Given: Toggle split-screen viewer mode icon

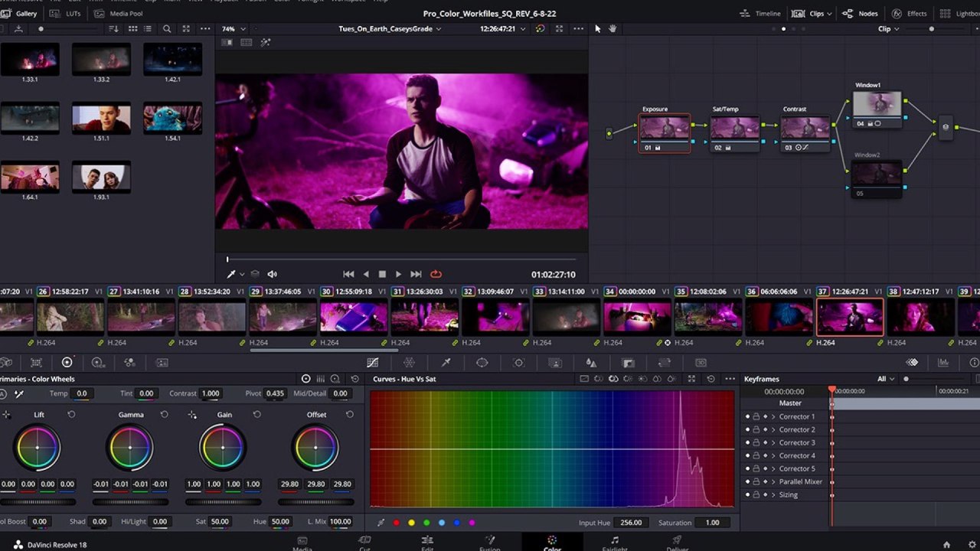Looking at the screenshot, I should click(x=247, y=43).
